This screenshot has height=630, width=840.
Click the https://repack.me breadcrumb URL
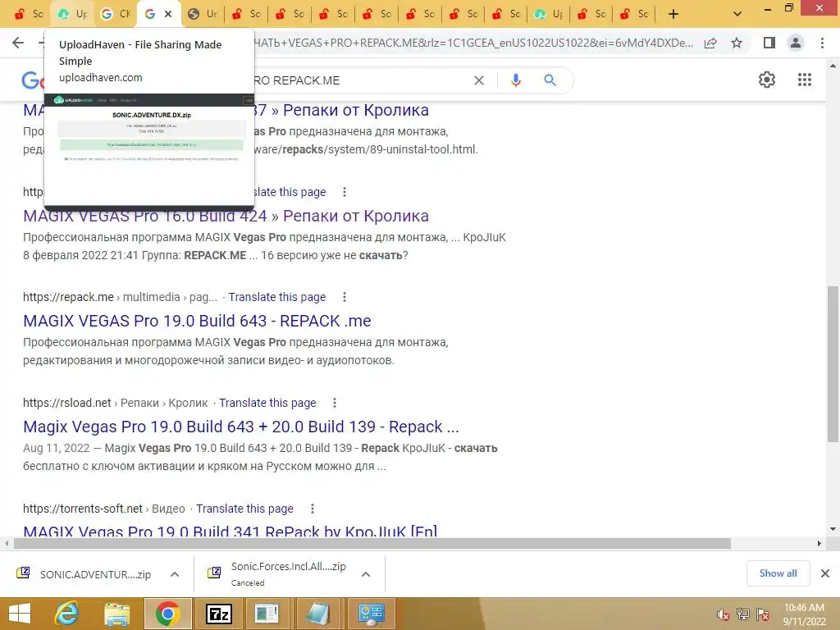pos(68,297)
